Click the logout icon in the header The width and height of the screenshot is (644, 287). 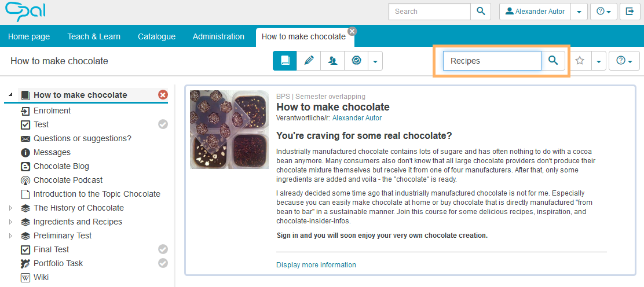click(630, 12)
